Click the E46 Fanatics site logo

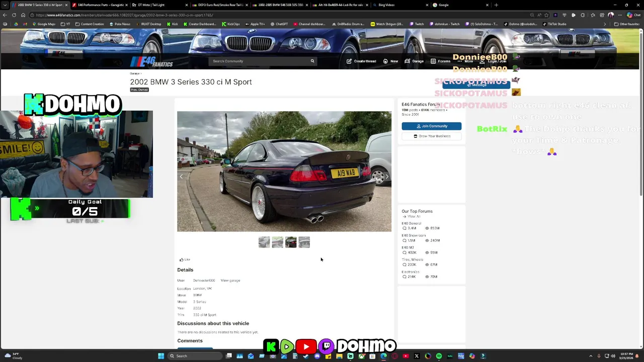click(x=151, y=62)
